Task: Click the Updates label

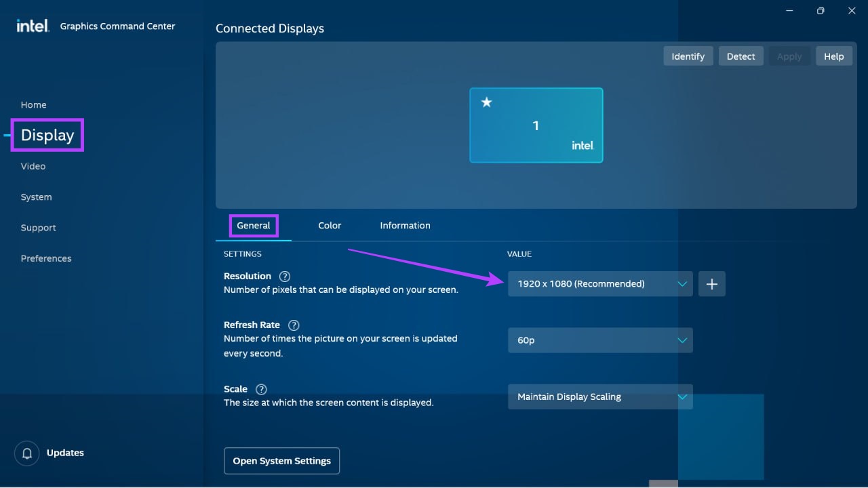Action: [x=66, y=453]
